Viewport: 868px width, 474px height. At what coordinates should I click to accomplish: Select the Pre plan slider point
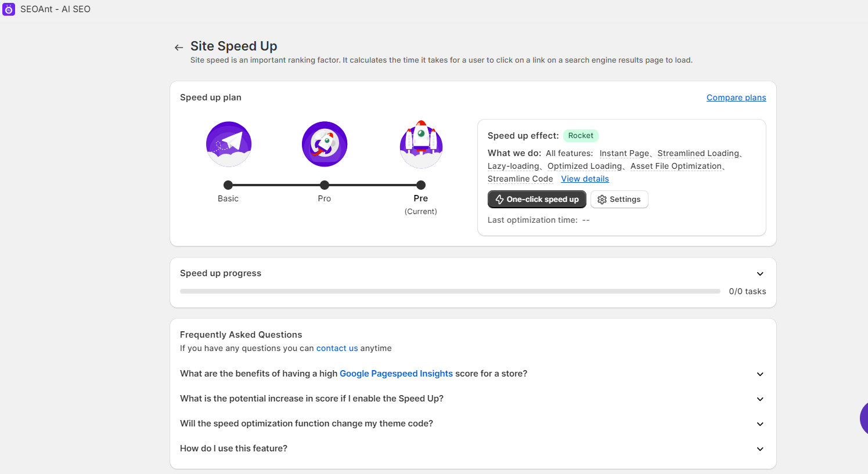pos(421,185)
